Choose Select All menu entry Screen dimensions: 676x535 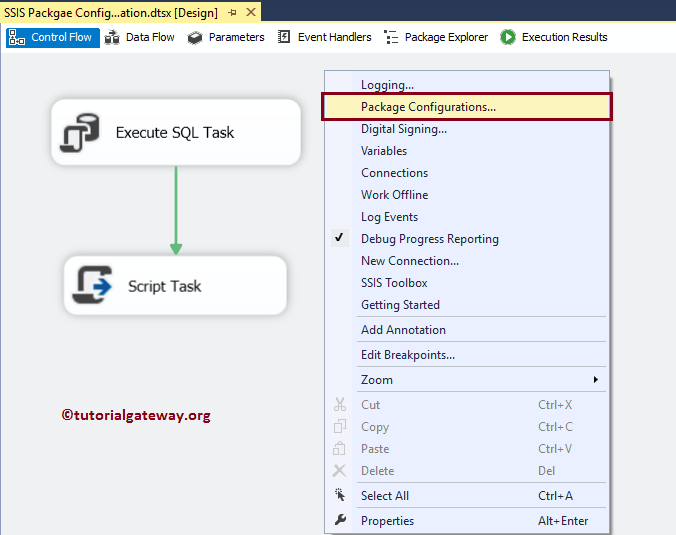pyautogui.click(x=467, y=496)
